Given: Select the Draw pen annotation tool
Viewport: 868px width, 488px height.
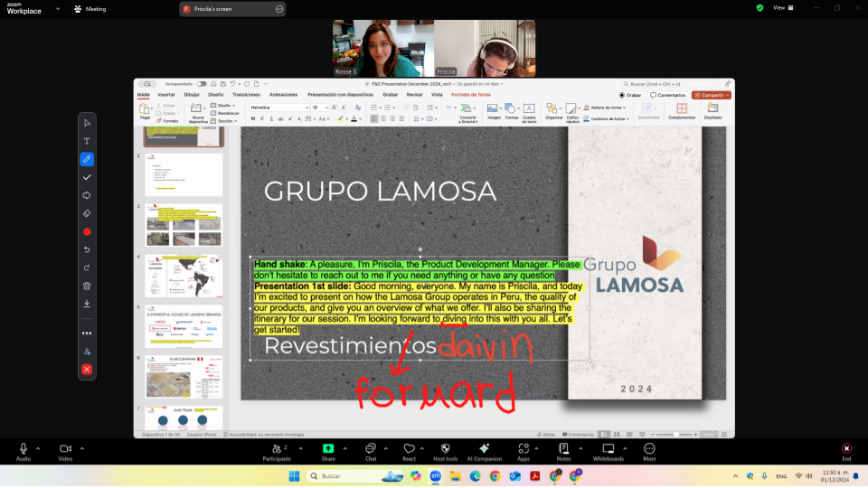Looking at the screenshot, I should coord(87,159).
